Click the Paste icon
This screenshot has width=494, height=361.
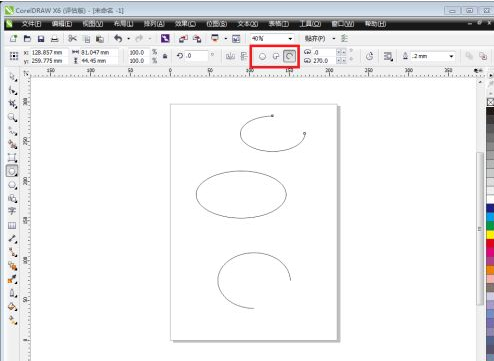point(100,39)
